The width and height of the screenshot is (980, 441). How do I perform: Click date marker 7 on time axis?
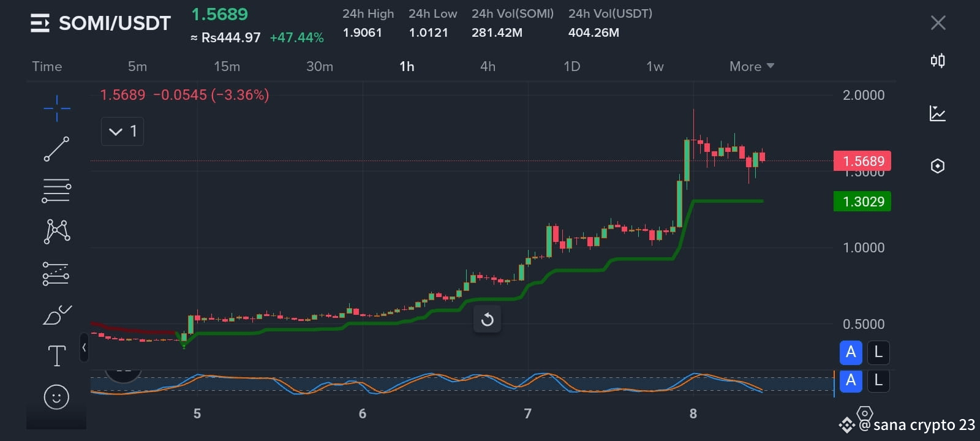(x=528, y=413)
